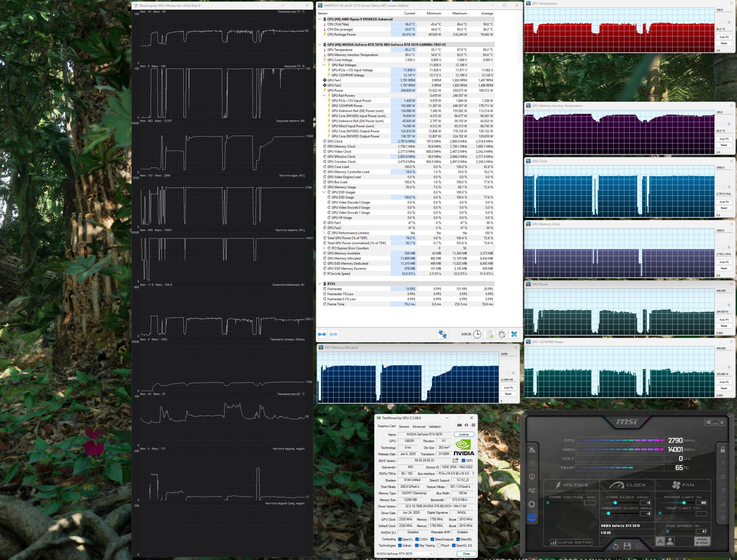737x560 pixels.
Task: Open the Curve Editor button
Action: pos(571,542)
